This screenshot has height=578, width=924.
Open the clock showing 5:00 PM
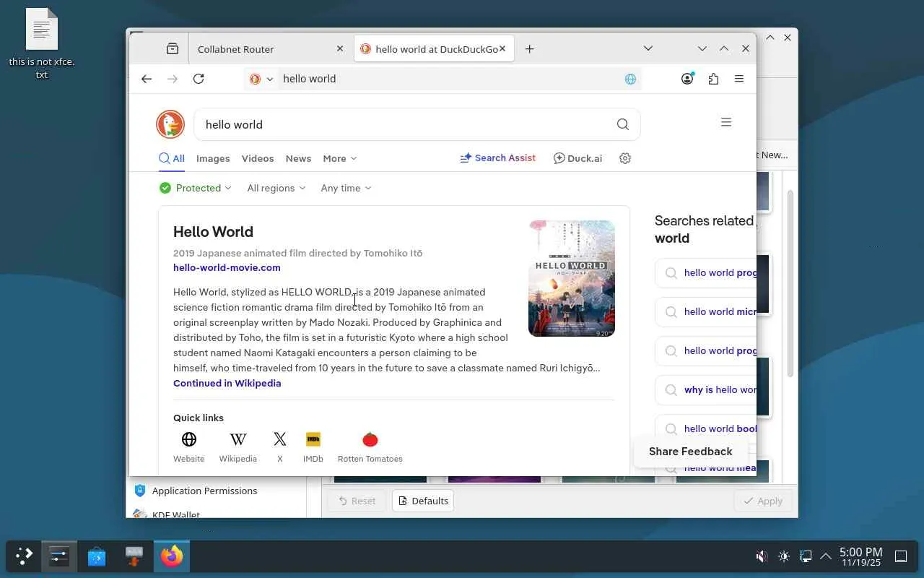(x=860, y=556)
